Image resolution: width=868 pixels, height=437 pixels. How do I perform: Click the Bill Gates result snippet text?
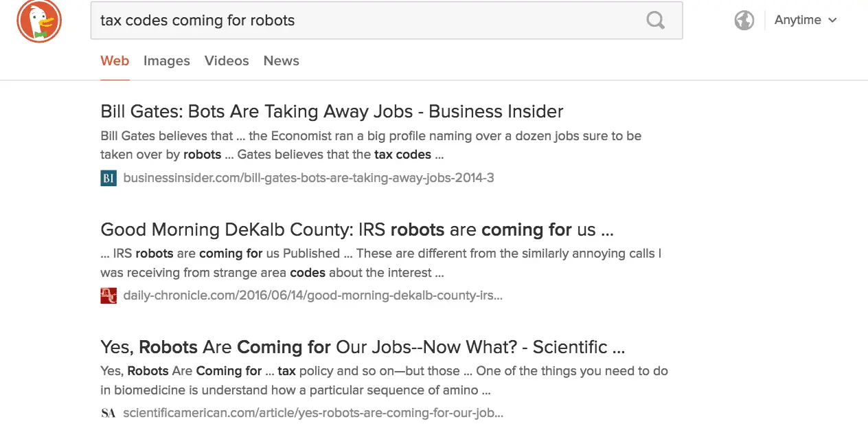(370, 145)
